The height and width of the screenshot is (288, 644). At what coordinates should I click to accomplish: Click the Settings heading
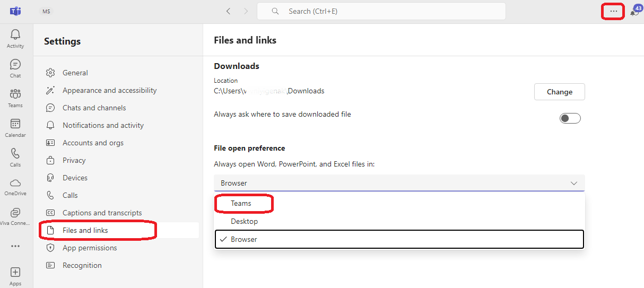[62, 41]
